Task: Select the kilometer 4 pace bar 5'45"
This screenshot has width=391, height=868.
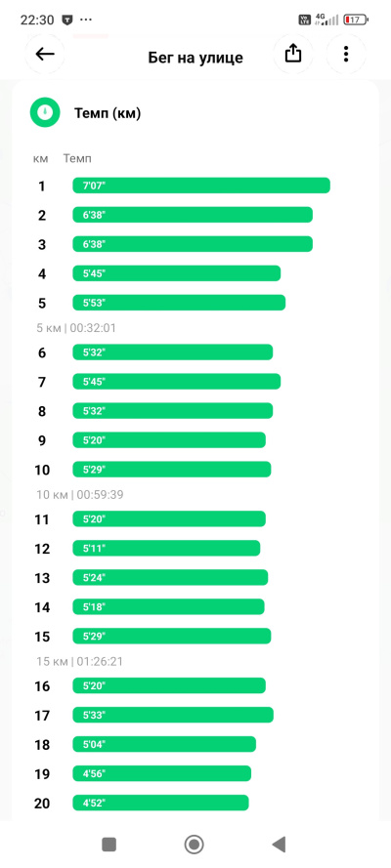Action: click(x=177, y=273)
